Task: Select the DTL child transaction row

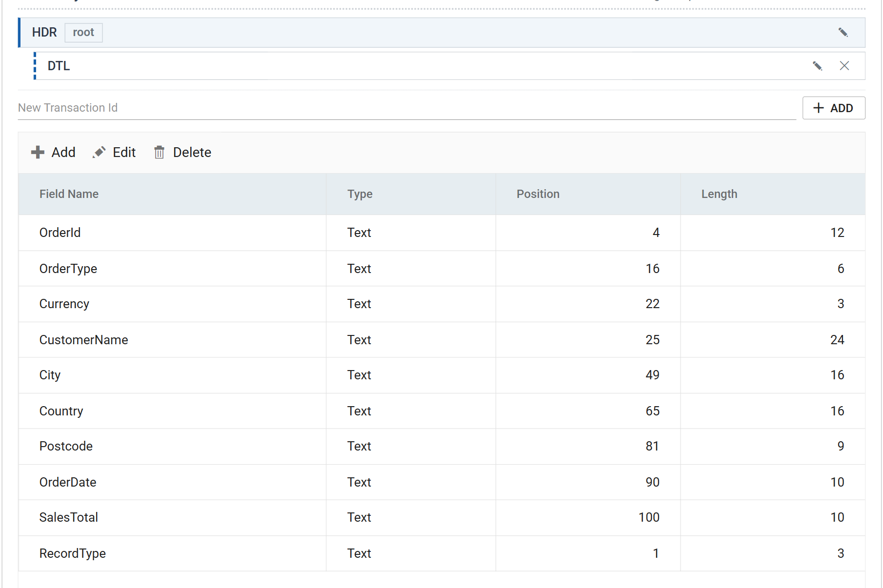Action: pos(449,66)
